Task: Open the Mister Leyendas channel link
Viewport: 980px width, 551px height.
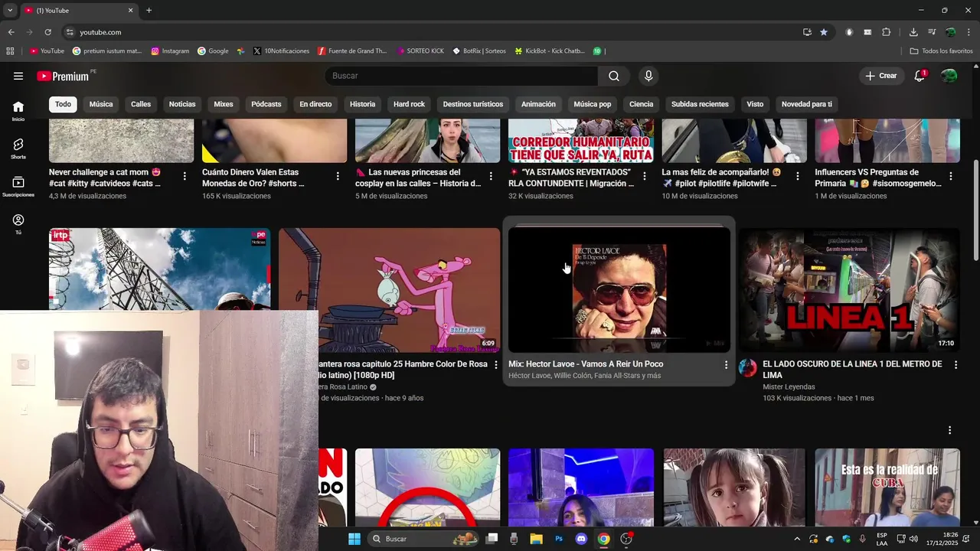Action: pyautogui.click(x=789, y=387)
